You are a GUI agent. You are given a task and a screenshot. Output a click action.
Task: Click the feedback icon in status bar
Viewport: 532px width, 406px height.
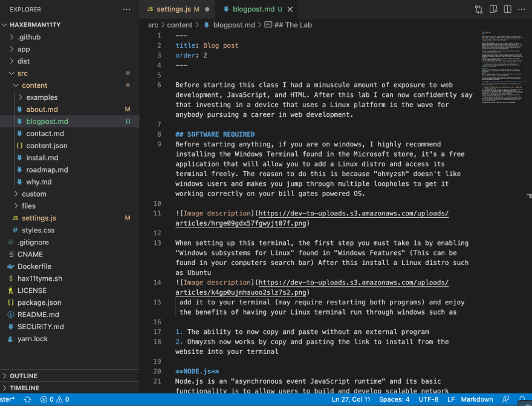point(506,399)
